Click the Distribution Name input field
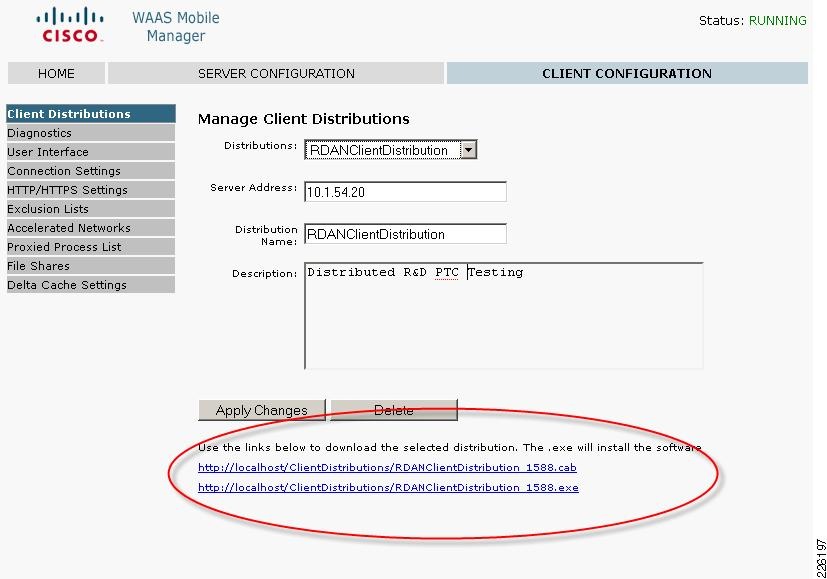Screen dimensions: 827x579 point(406,234)
